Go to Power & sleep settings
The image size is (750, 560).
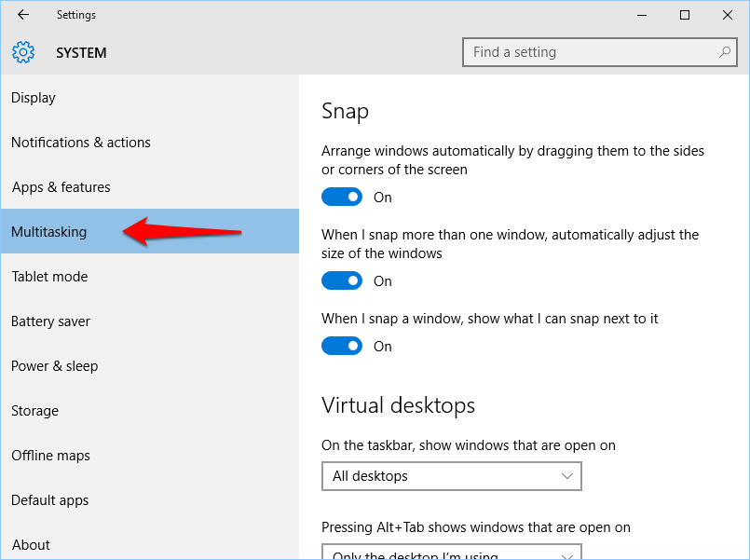(x=54, y=365)
